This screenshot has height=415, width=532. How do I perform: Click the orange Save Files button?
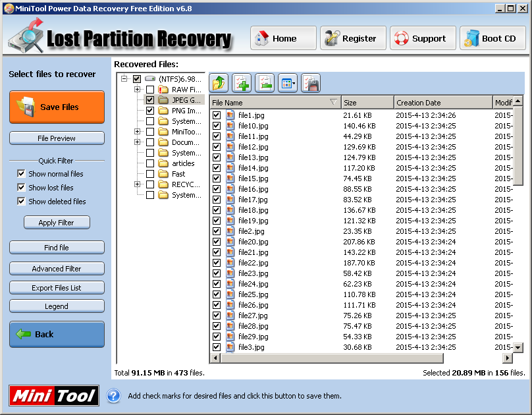(57, 107)
